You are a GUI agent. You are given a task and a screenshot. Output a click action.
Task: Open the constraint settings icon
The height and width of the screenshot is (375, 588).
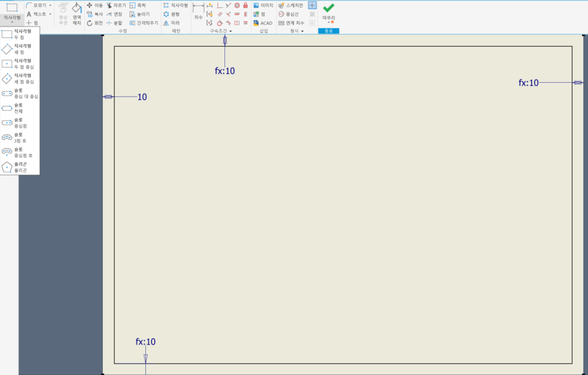pos(210,23)
